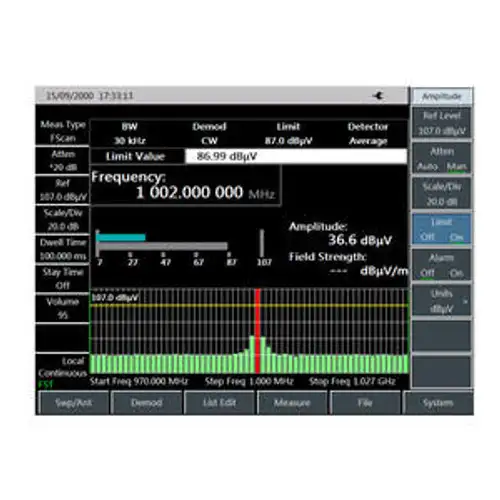Open the Measure bottom menu
Image resolution: width=500 pixels, height=500 pixels.
coord(292,403)
